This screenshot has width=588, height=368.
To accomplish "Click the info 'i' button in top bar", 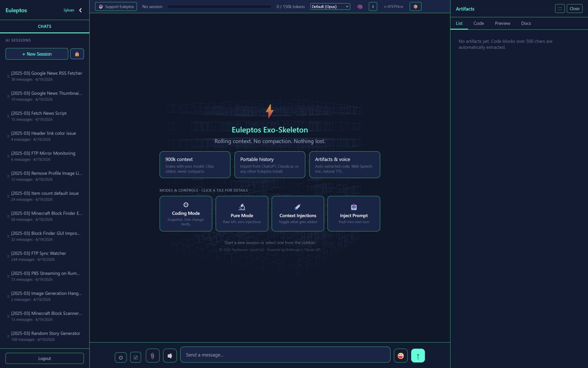I will [373, 7].
